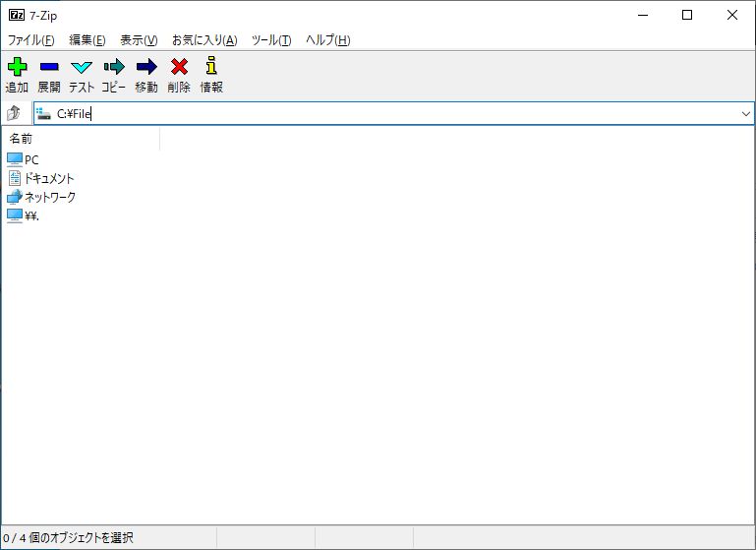Image resolution: width=756 pixels, height=550 pixels.
Task: Open the ツール(T) menu
Action: [271, 40]
